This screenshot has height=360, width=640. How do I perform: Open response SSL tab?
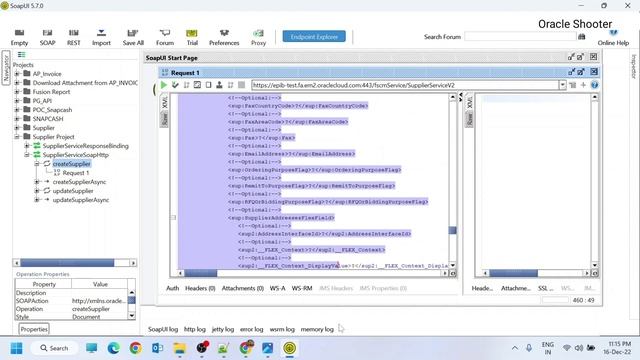(545, 288)
